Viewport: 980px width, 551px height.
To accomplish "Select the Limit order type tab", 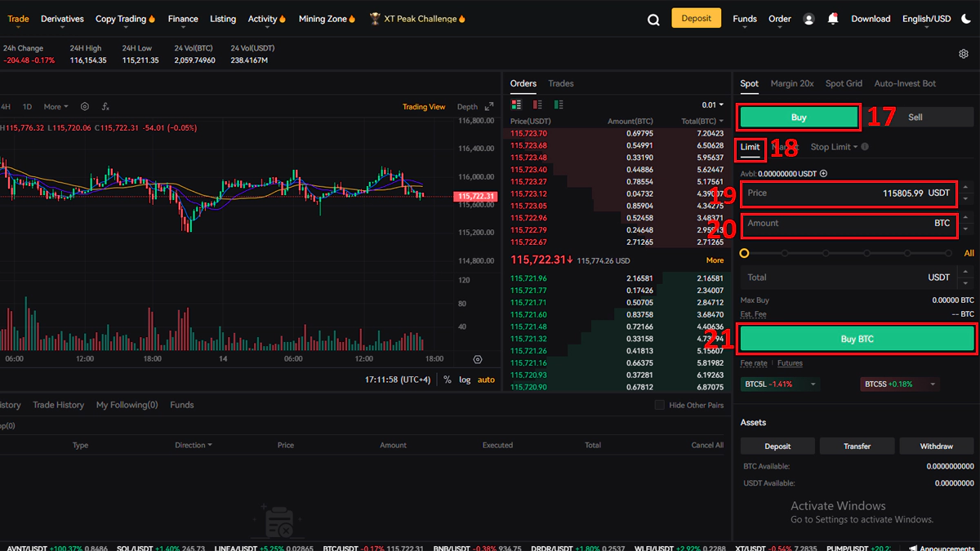I will pos(751,147).
